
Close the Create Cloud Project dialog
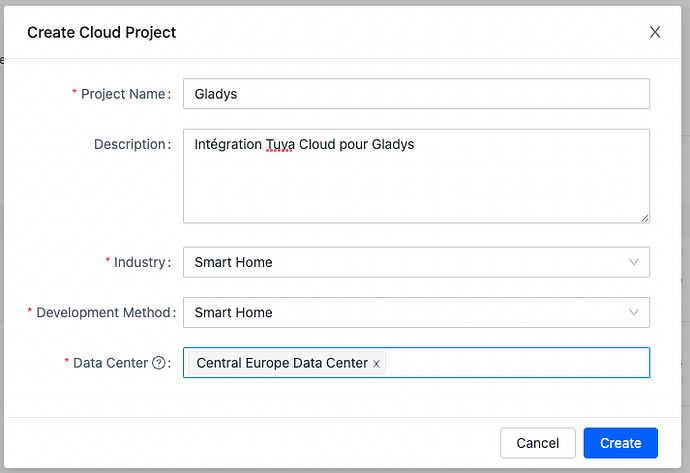click(x=655, y=32)
